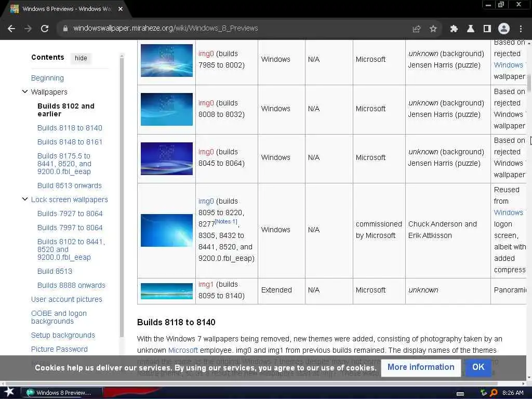
Task: Open img1 link for builds 8095 to 8140
Action: tap(206, 284)
